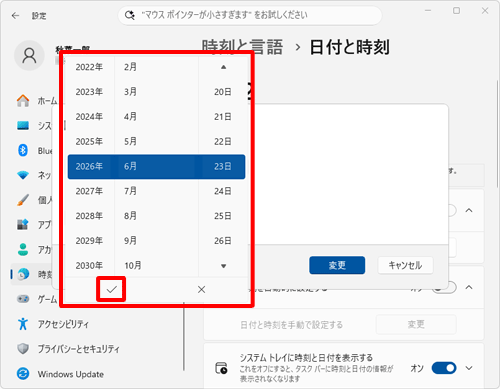Open Accounts via the person icon
The height and width of the screenshot is (389, 500).
23,249
